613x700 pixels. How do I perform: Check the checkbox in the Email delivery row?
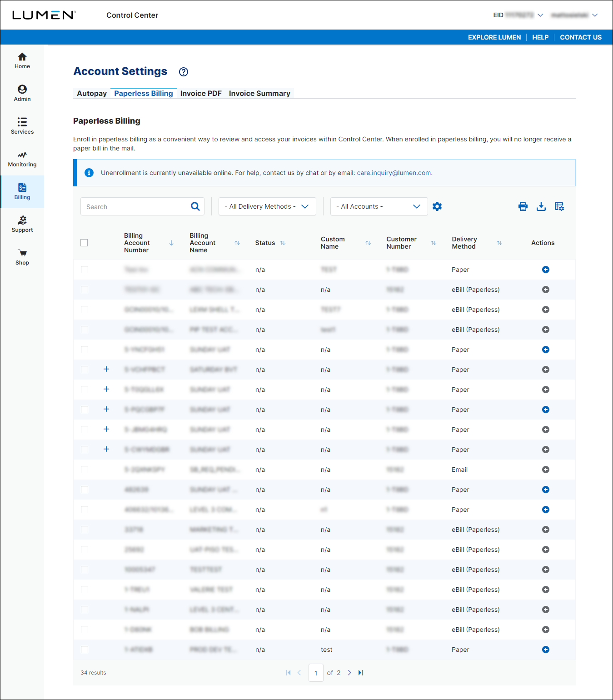(85, 470)
